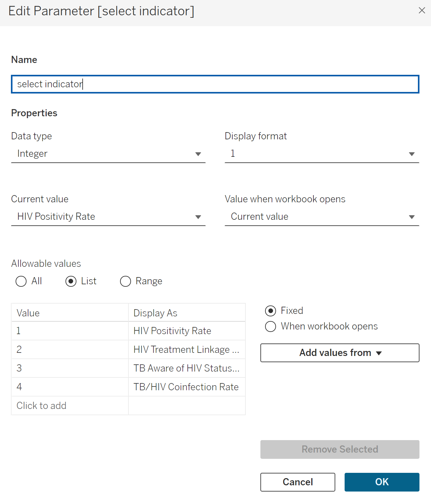Click the Cancel button
The width and height of the screenshot is (431, 504).
(x=298, y=482)
